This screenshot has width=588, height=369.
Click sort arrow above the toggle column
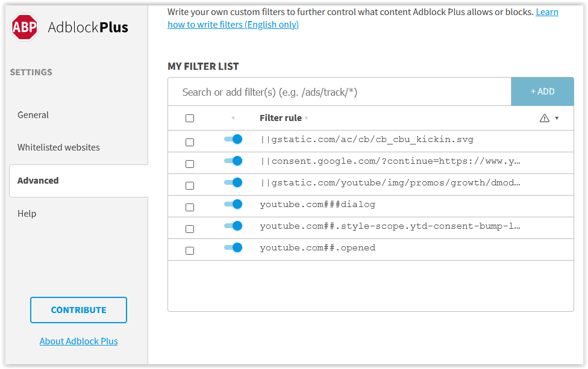coord(233,119)
